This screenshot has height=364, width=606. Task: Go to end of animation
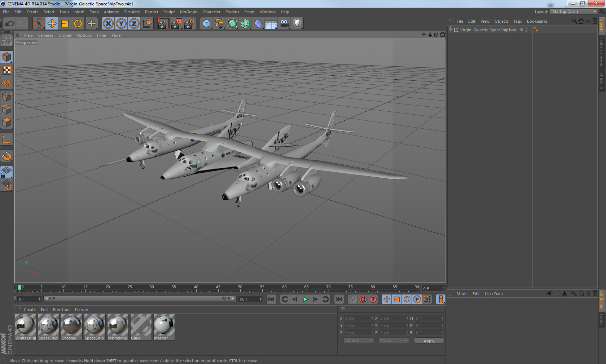click(339, 299)
